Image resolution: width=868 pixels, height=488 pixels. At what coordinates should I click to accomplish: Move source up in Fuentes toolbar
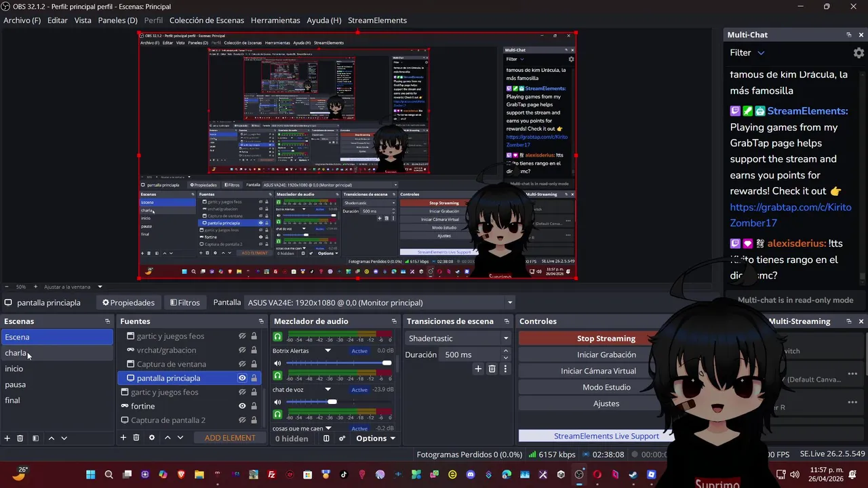(x=167, y=438)
